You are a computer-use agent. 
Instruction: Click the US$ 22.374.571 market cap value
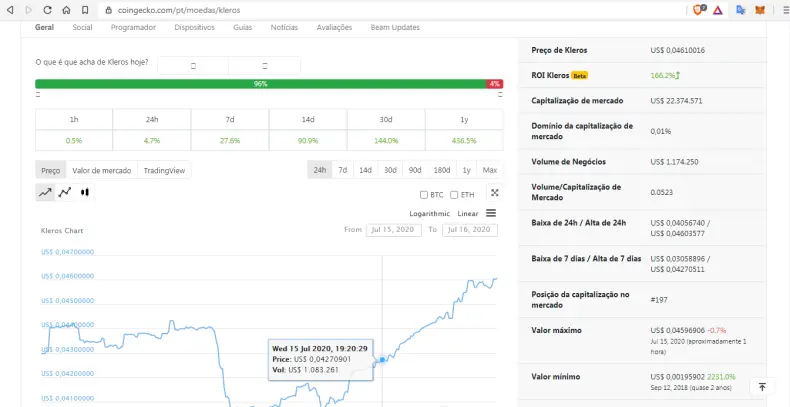(x=676, y=101)
